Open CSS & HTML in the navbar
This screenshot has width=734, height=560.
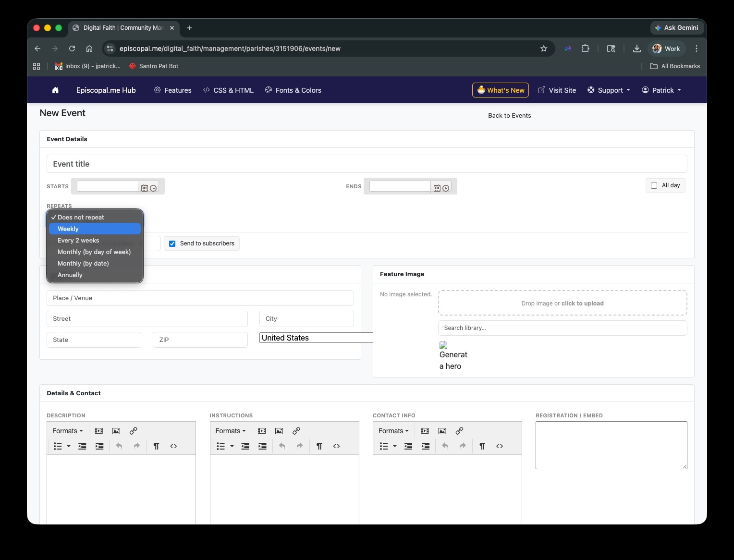[228, 90]
